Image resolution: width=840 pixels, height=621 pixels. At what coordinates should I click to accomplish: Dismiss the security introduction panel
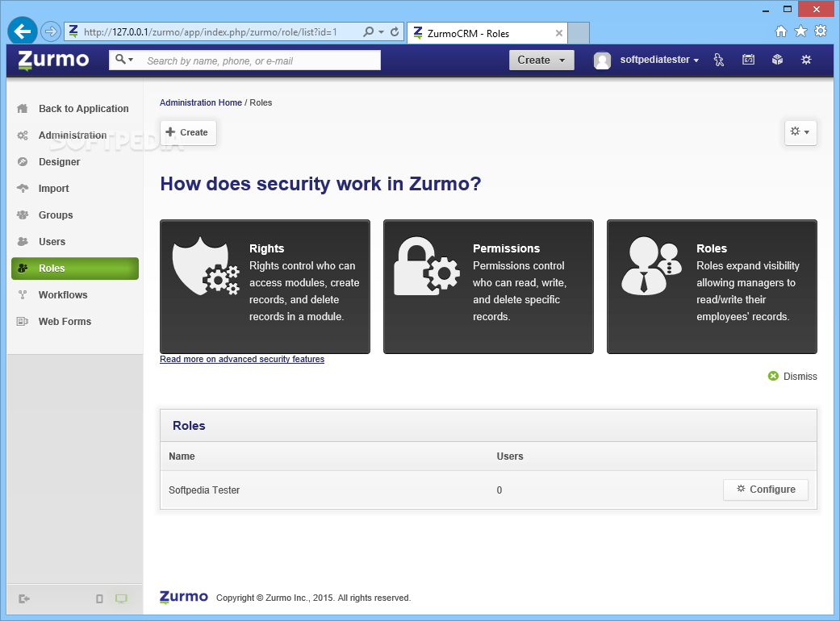tap(793, 377)
